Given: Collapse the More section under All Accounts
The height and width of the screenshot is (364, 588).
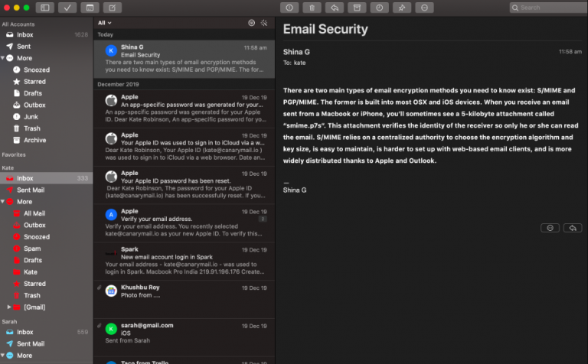Looking at the screenshot, I should (x=3, y=57).
